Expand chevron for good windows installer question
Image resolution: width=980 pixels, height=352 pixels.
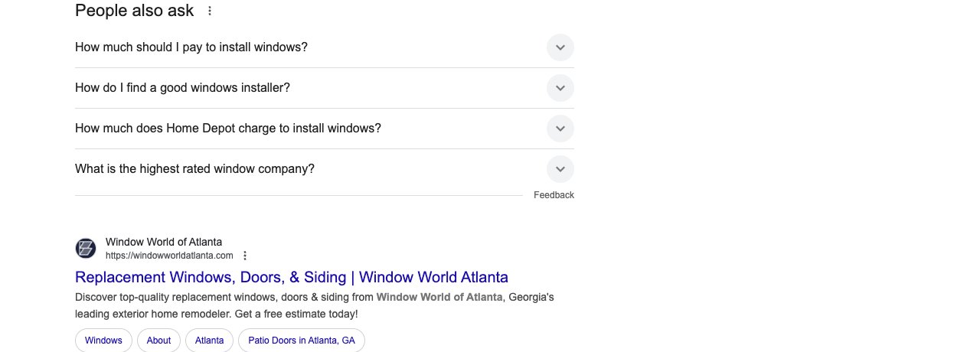[560, 88]
